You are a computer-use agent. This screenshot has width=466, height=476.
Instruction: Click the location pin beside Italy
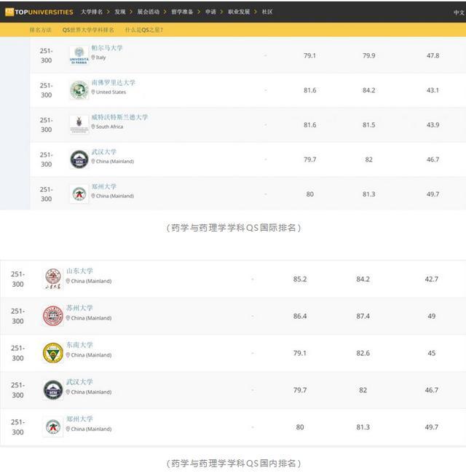93,57
